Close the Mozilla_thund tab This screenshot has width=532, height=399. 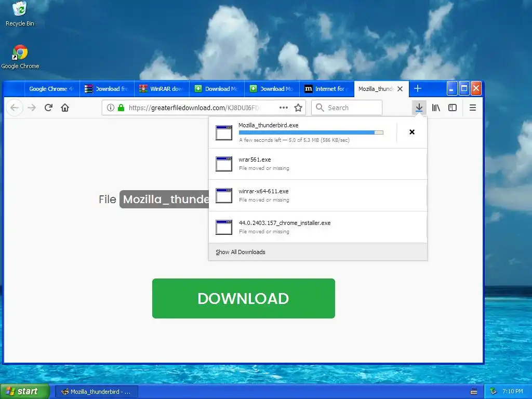tap(400, 89)
